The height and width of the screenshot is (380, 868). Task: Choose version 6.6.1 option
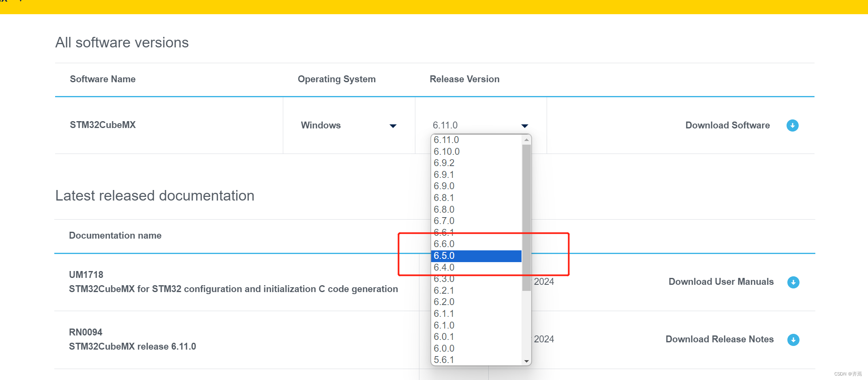[x=477, y=233]
